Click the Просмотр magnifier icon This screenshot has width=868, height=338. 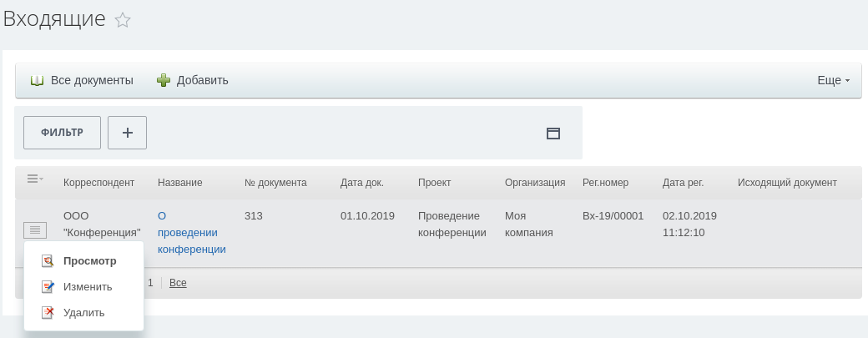(x=48, y=261)
